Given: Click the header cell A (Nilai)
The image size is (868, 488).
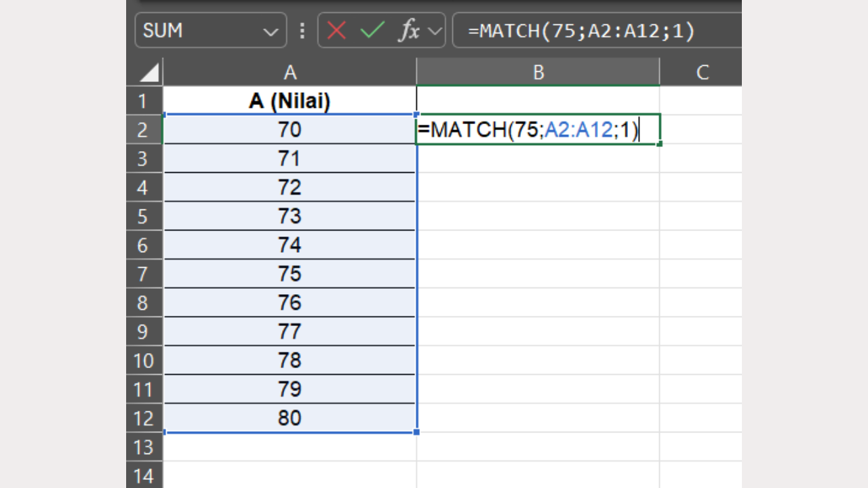Looking at the screenshot, I should (290, 101).
